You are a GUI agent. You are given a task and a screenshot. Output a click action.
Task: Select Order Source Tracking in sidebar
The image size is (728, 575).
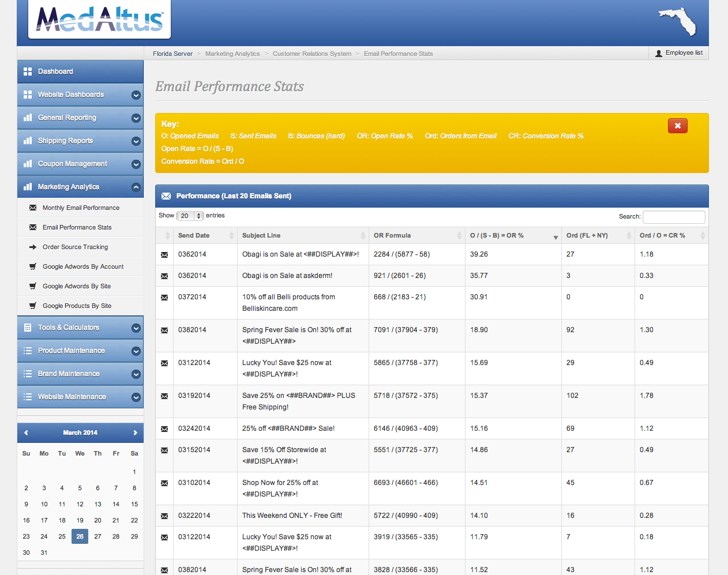coord(75,247)
